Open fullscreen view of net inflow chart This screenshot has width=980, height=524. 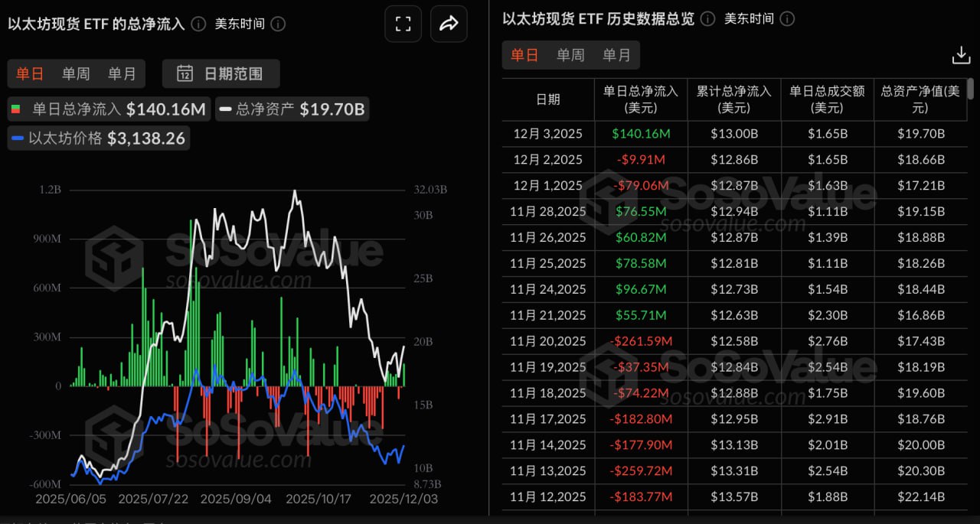[x=403, y=24]
